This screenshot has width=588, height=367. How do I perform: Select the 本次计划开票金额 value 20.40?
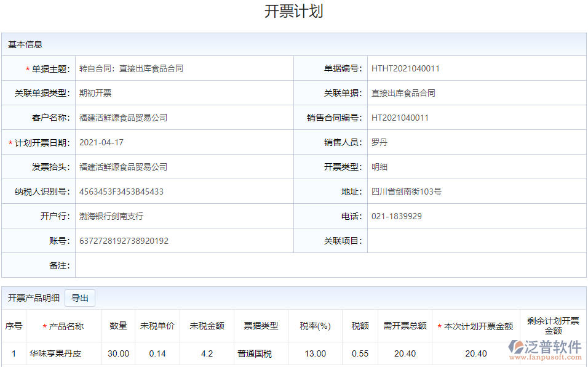tap(475, 353)
